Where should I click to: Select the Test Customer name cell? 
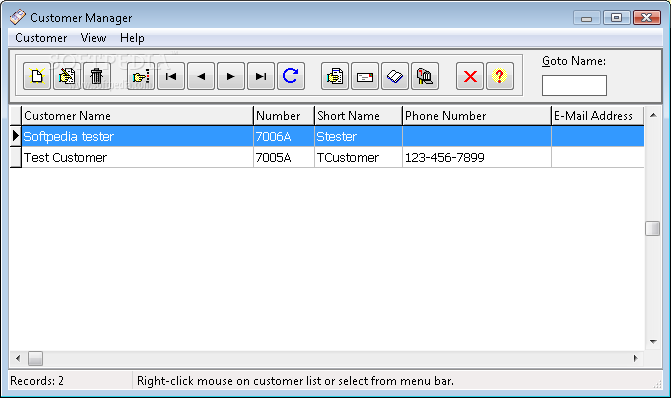click(x=137, y=157)
